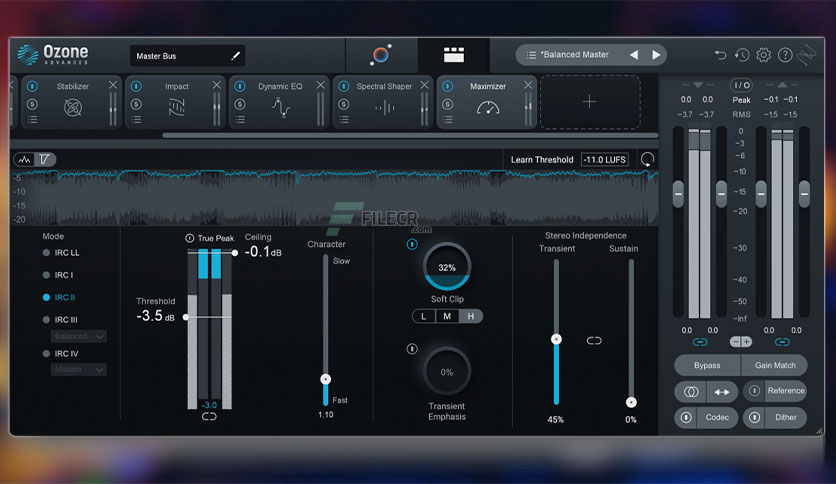Viewport: 836px width, 484px height.
Task: Click the Character slider handle
Action: pos(326,380)
